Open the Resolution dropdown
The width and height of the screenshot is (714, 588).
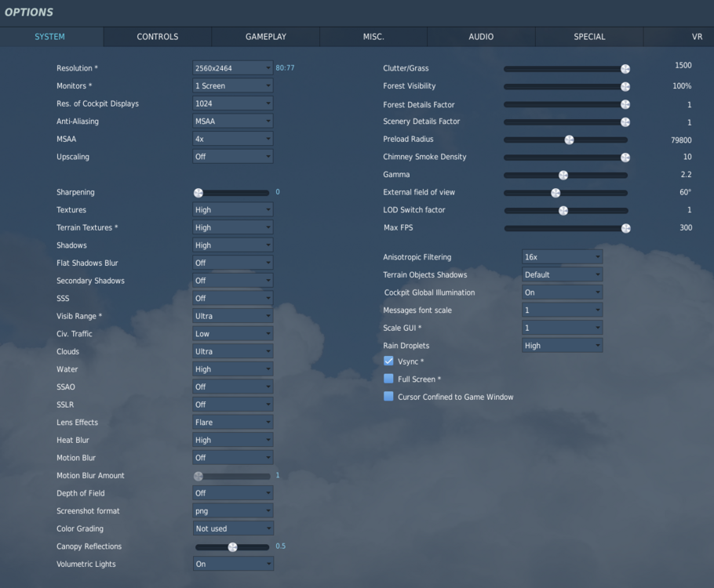click(x=233, y=67)
